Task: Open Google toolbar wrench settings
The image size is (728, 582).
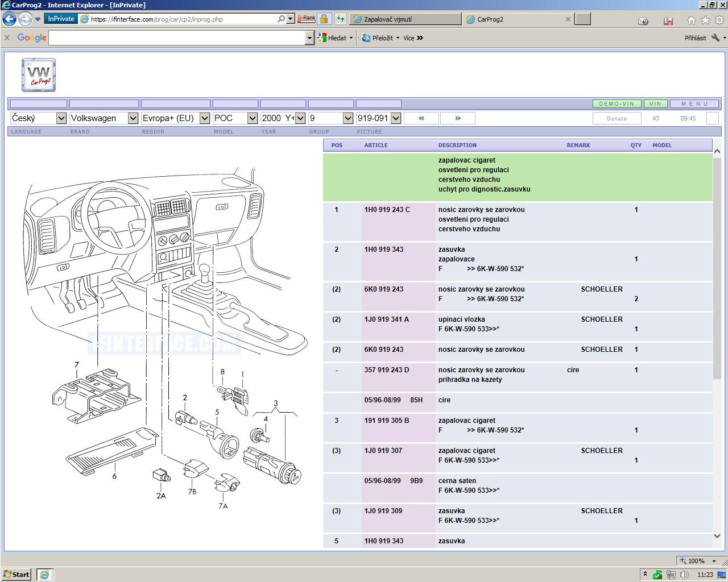Action: click(x=715, y=38)
